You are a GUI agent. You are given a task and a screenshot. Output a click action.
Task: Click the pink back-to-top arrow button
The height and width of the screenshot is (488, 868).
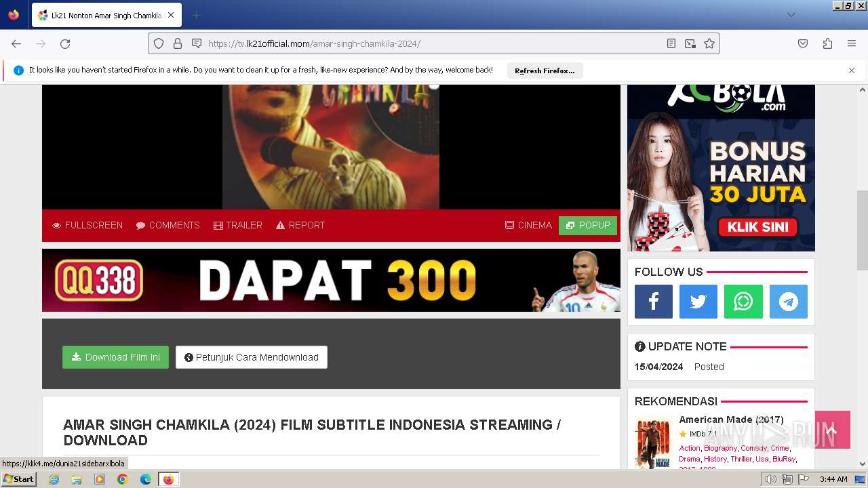[833, 430]
